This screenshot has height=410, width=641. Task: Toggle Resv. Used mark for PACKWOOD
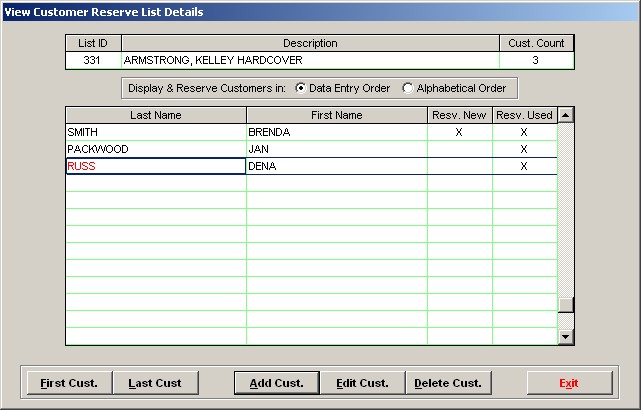pos(524,149)
